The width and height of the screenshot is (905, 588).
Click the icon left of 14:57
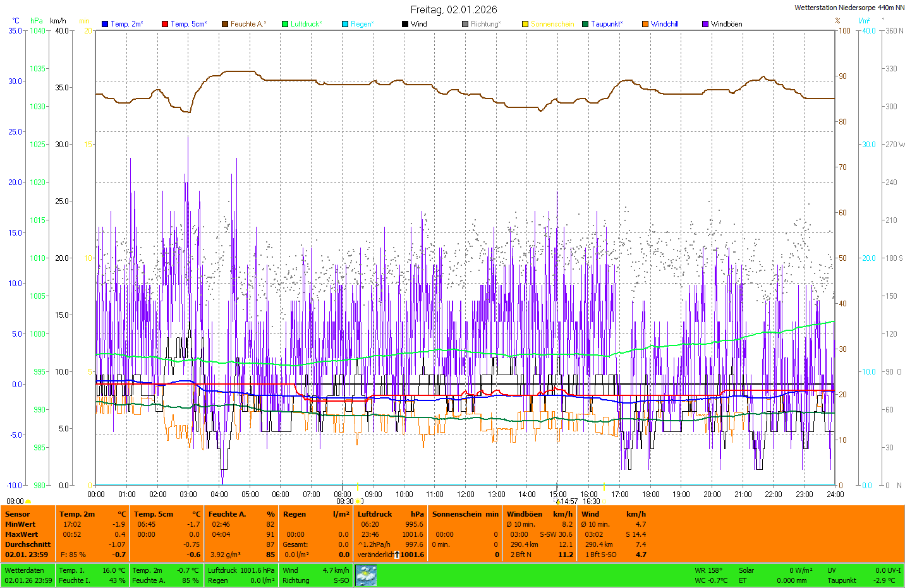pyautogui.click(x=558, y=502)
